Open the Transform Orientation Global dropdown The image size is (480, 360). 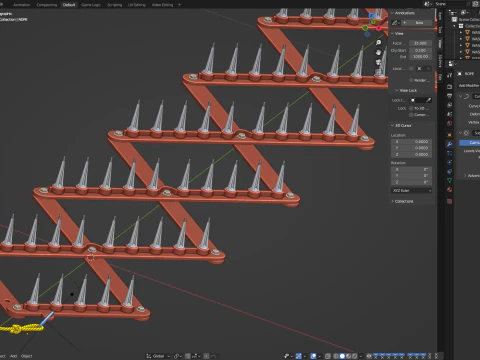coord(158,356)
